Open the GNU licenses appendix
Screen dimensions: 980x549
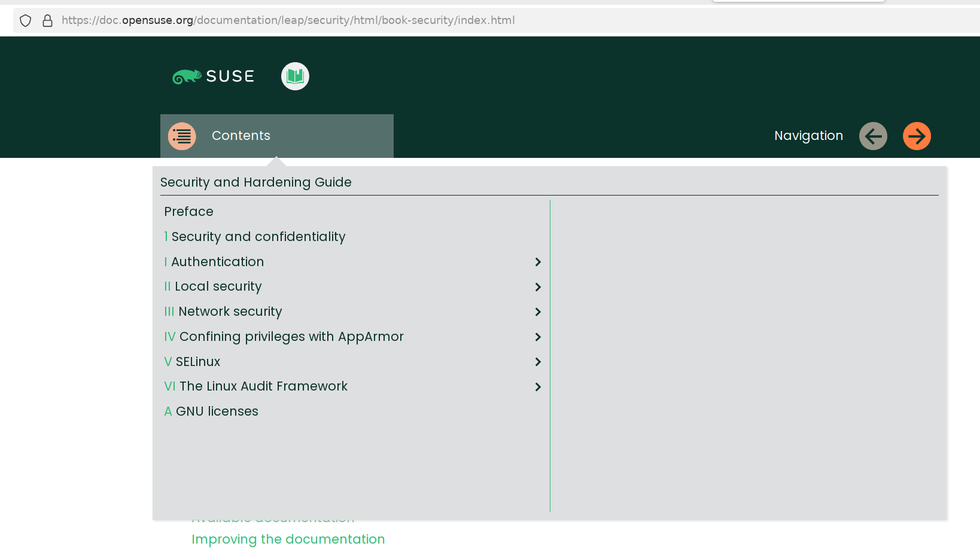click(211, 411)
